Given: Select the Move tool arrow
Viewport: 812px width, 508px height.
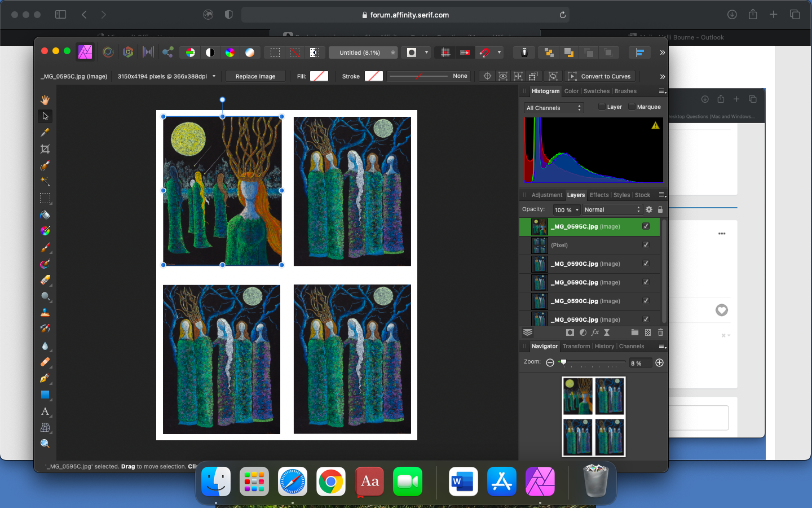Looking at the screenshot, I should pos(45,116).
